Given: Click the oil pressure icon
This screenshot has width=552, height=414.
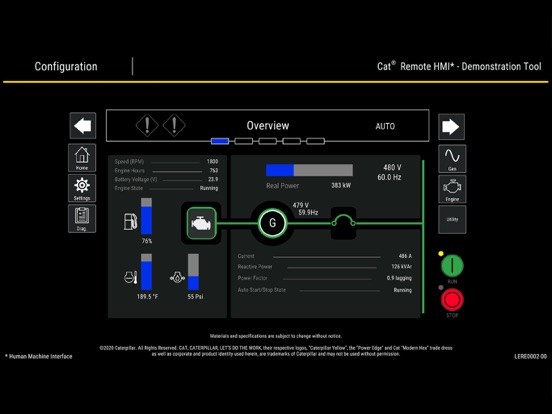Looking at the screenshot, I should 177,277.
